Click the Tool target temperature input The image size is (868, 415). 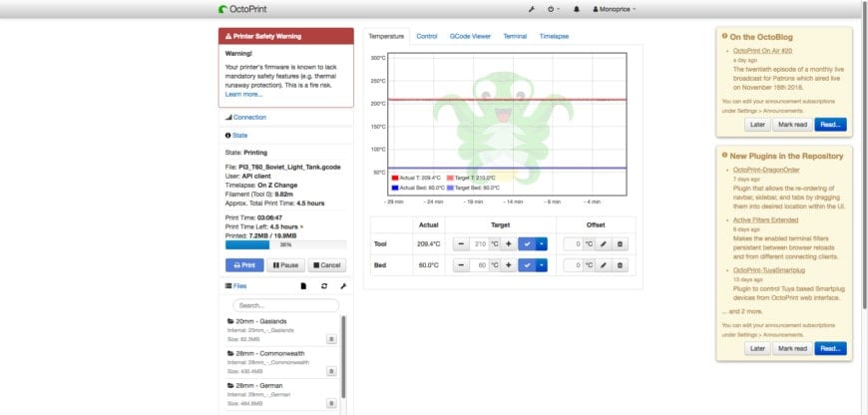479,244
